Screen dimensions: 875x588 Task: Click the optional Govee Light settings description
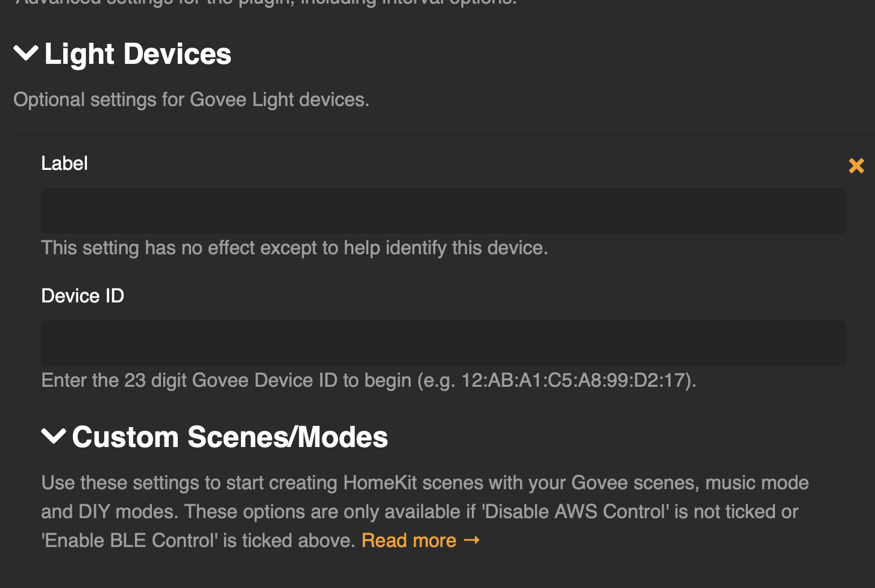pyautogui.click(x=191, y=99)
